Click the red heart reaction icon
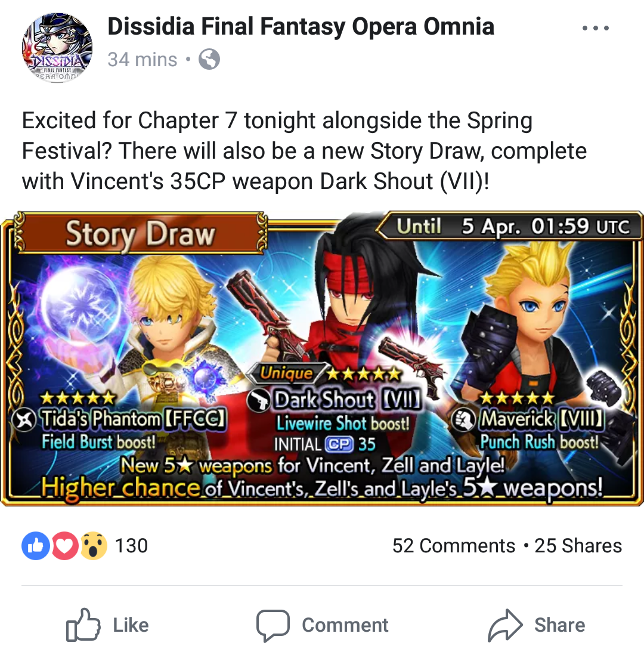Viewport: 644px width, 655px height. [65, 546]
